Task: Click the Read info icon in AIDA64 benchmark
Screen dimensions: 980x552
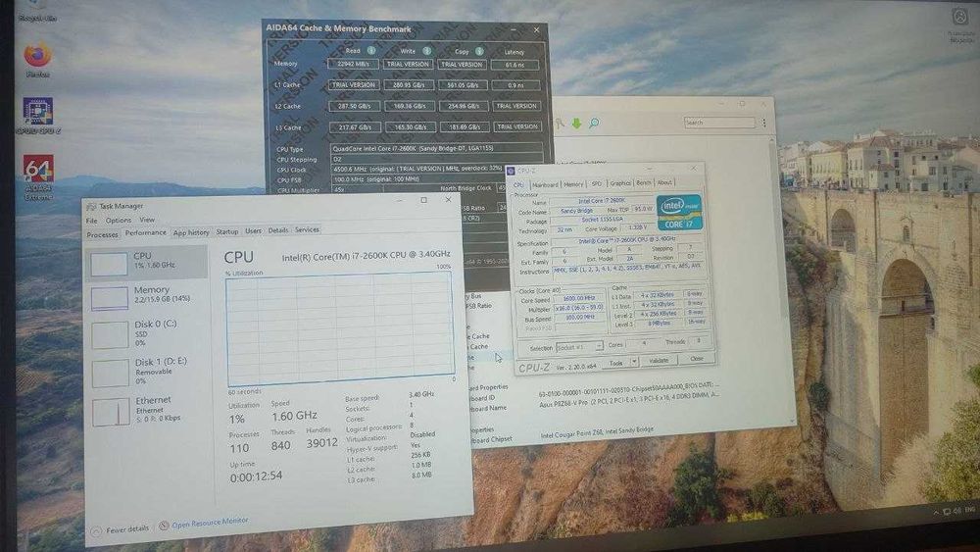Action: tap(371, 51)
